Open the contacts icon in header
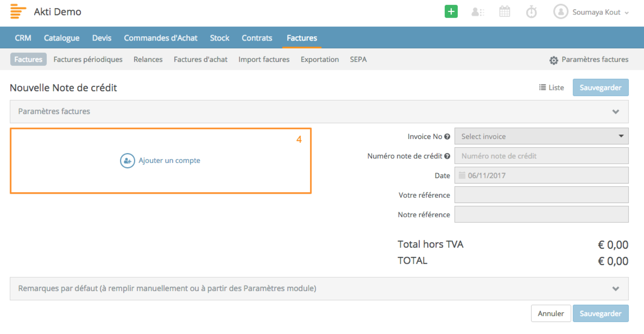This screenshot has width=644, height=334. click(477, 12)
